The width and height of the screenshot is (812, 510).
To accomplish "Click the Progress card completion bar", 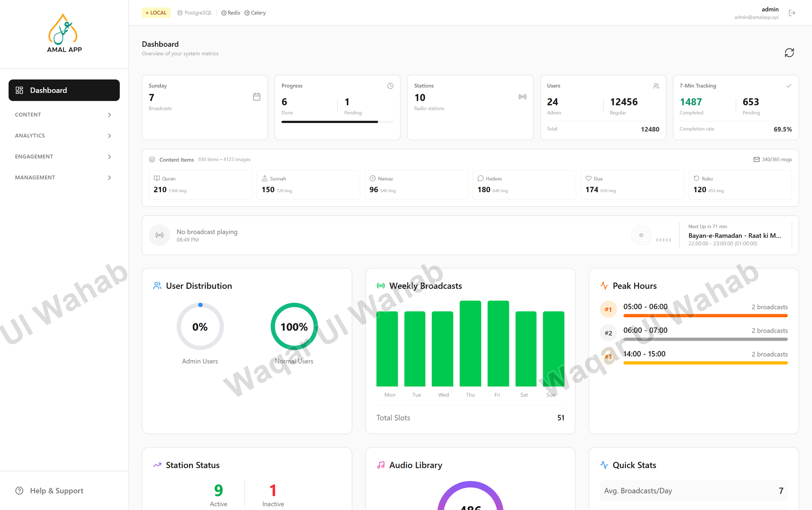I will tap(337, 122).
